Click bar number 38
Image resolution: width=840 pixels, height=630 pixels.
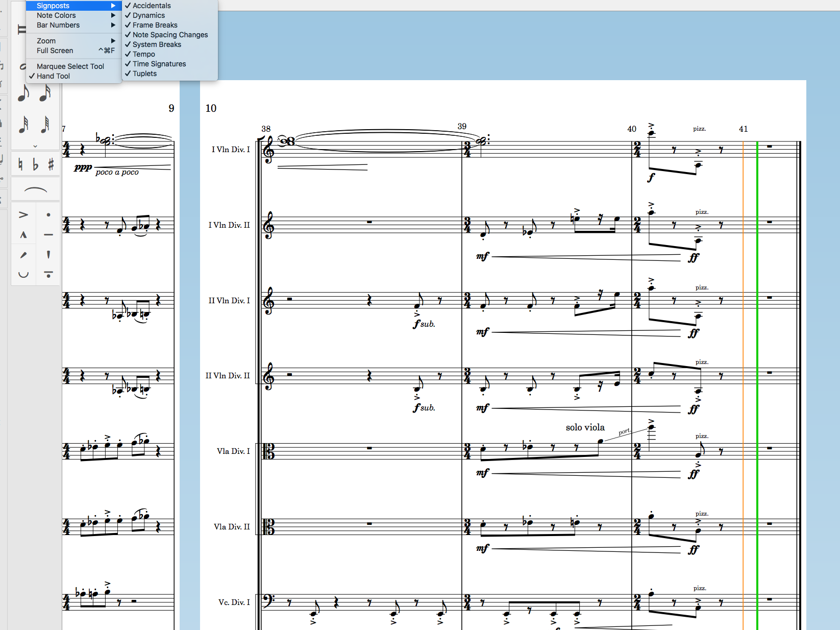(x=266, y=129)
